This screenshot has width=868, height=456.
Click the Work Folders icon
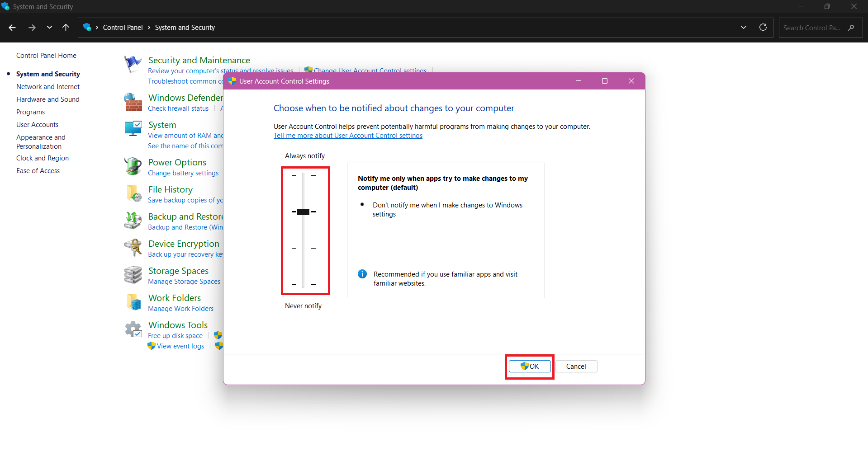pos(133,302)
